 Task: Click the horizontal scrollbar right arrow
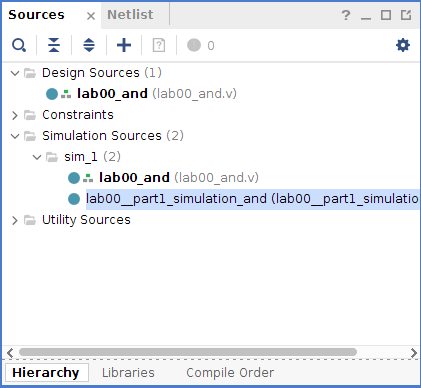414,353
